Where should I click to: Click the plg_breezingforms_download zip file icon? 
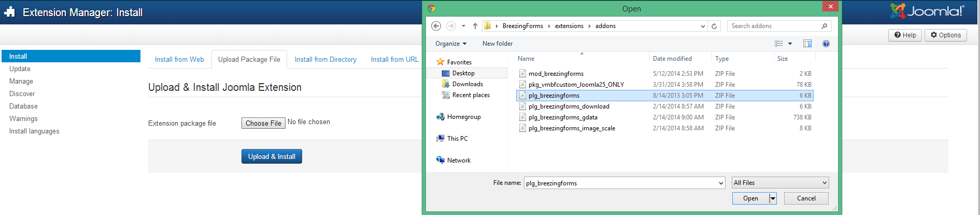522,106
